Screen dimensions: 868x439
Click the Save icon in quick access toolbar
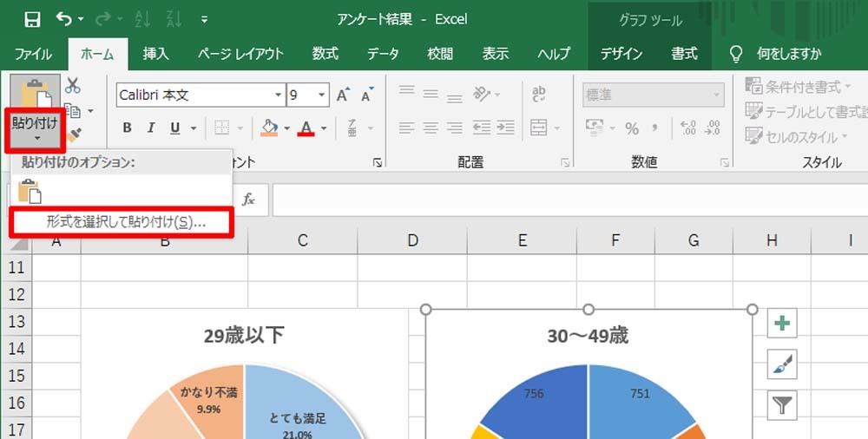[32, 20]
